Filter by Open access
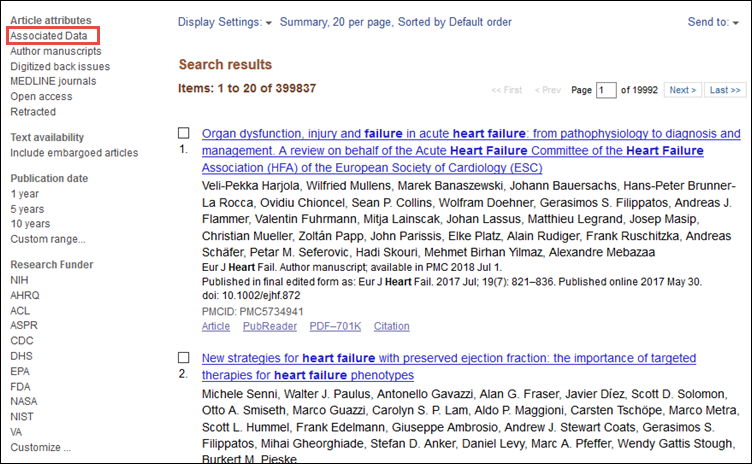 41,96
